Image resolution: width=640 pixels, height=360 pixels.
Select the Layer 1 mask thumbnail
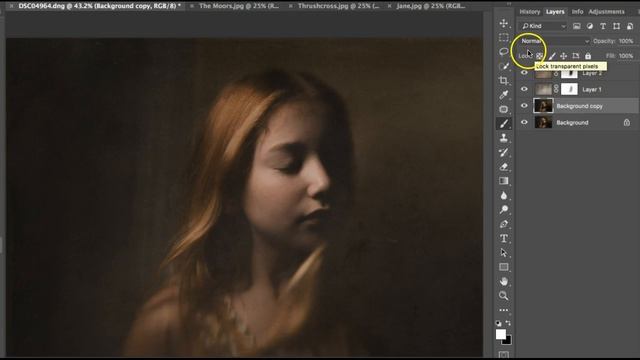[569, 89]
